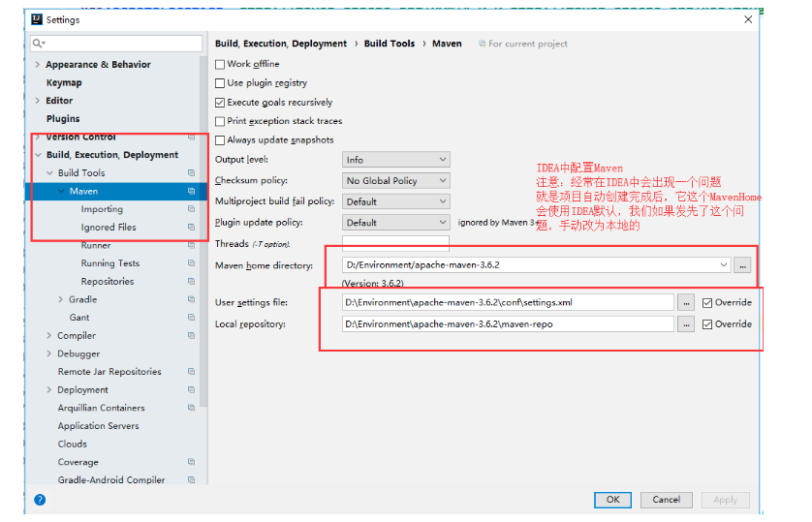The width and height of the screenshot is (812, 522).
Task: Browse for Maven home directory
Action: [742, 265]
